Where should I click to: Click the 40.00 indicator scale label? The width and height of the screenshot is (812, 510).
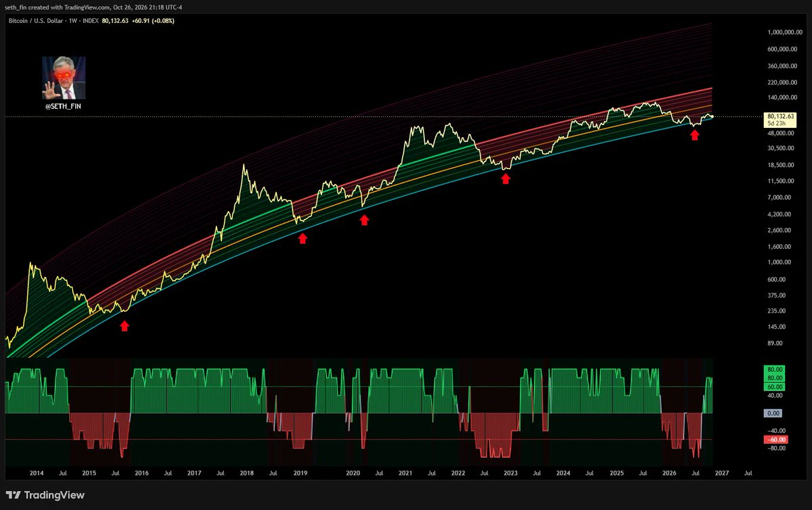[x=775, y=396]
